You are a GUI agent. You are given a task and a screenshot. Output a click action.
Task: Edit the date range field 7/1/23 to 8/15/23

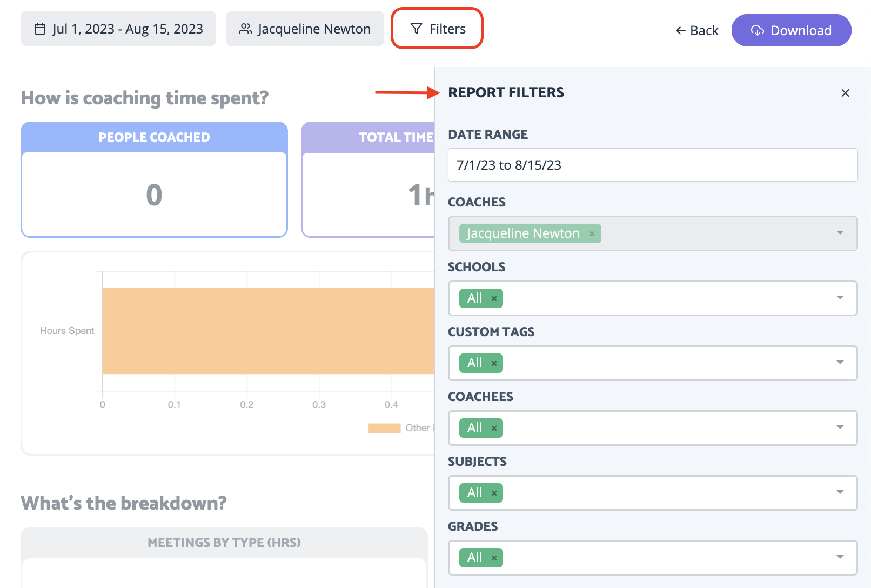(653, 165)
